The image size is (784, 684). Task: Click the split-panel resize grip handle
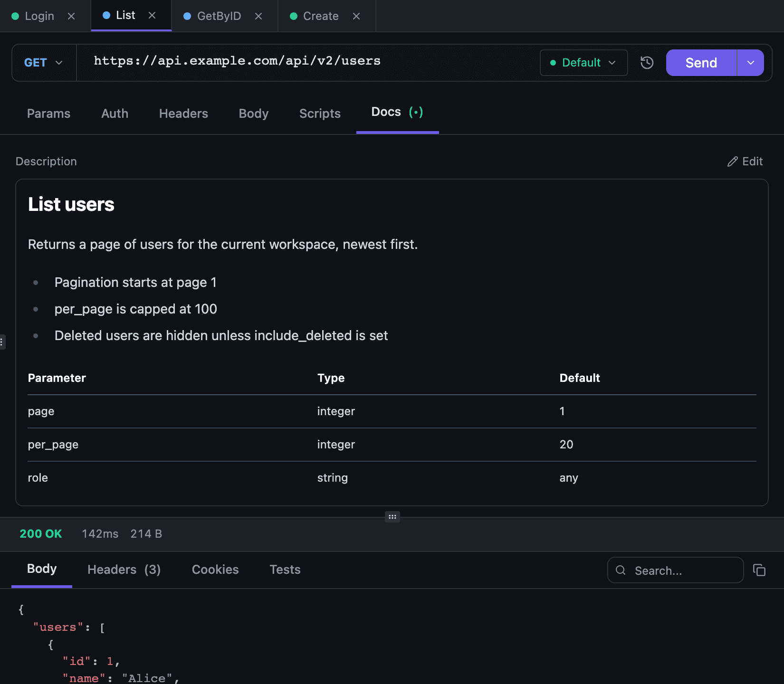[392, 517]
